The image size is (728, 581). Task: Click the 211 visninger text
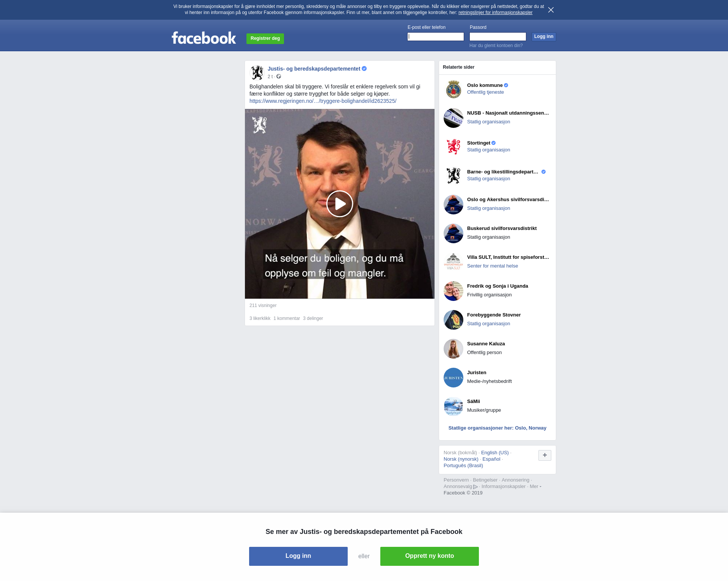click(263, 305)
